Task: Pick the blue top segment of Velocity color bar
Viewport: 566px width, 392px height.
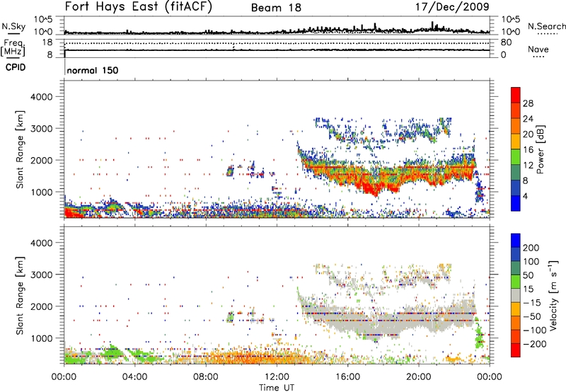Action: [516, 241]
